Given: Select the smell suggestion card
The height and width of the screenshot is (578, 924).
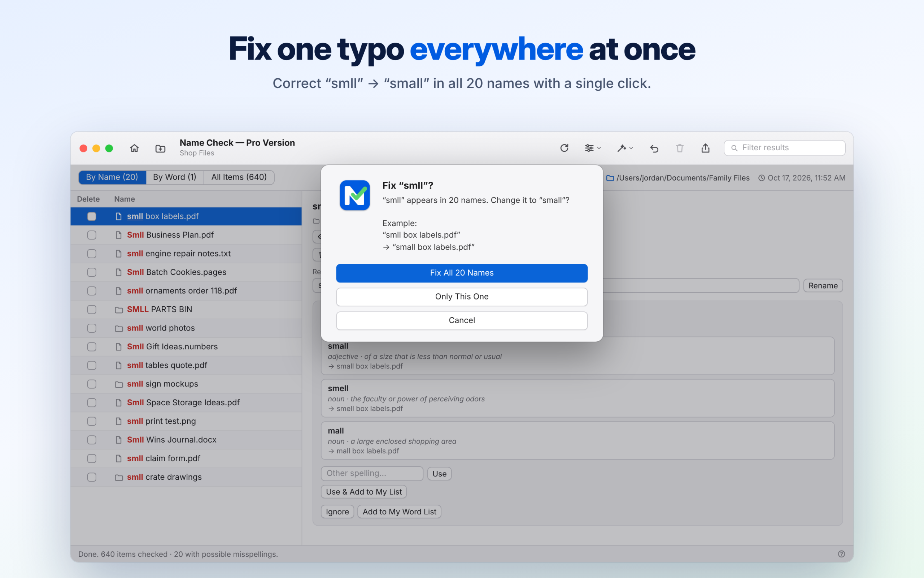Looking at the screenshot, I should (577, 398).
